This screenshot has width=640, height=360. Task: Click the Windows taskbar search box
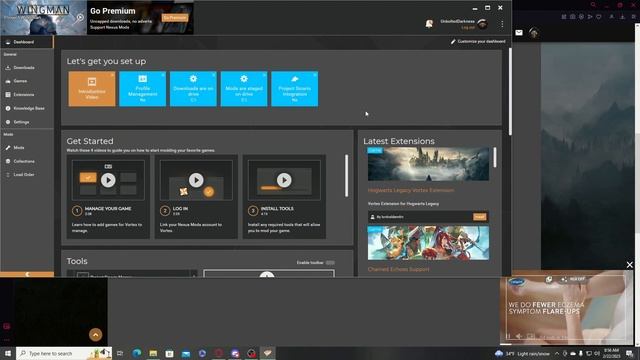tap(64, 353)
